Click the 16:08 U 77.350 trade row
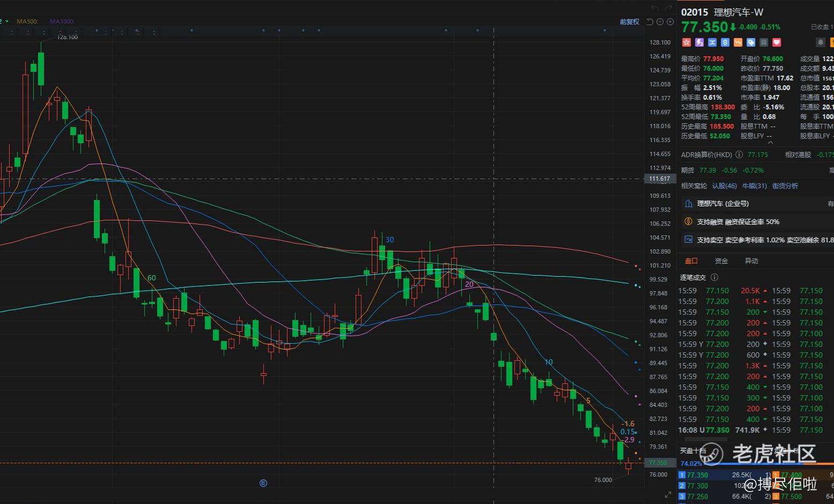The height and width of the screenshot is (504, 834). pyautogui.click(x=724, y=430)
